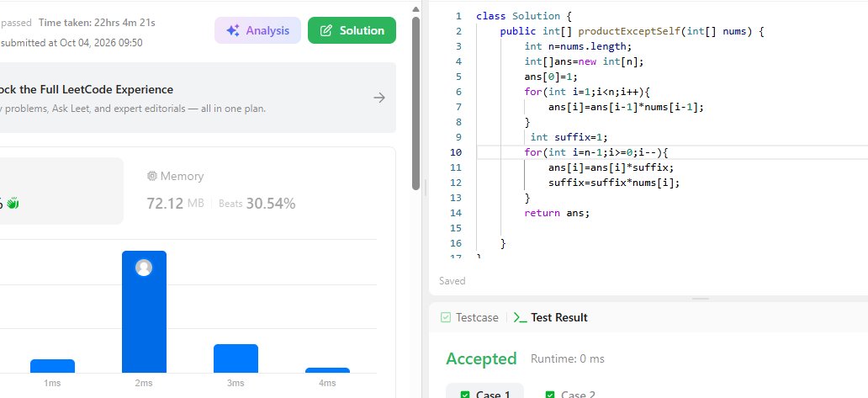Click the 'Time taken: 22hrs 4m 21s' text

[97, 23]
